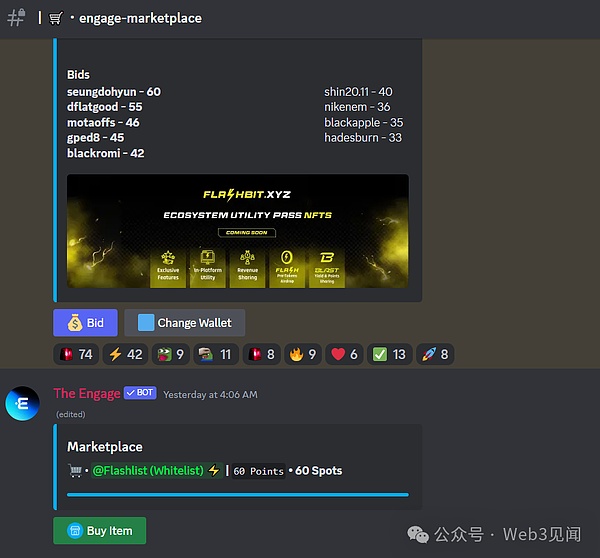Click the channel hashtag icon in header
The height and width of the screenshot is (558, 600).
click(16, 19)
